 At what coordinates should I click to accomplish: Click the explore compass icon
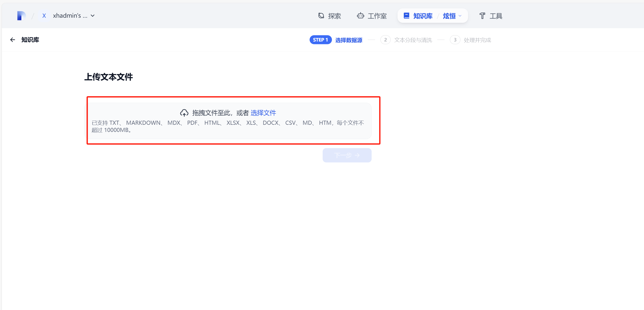(321, 16)
